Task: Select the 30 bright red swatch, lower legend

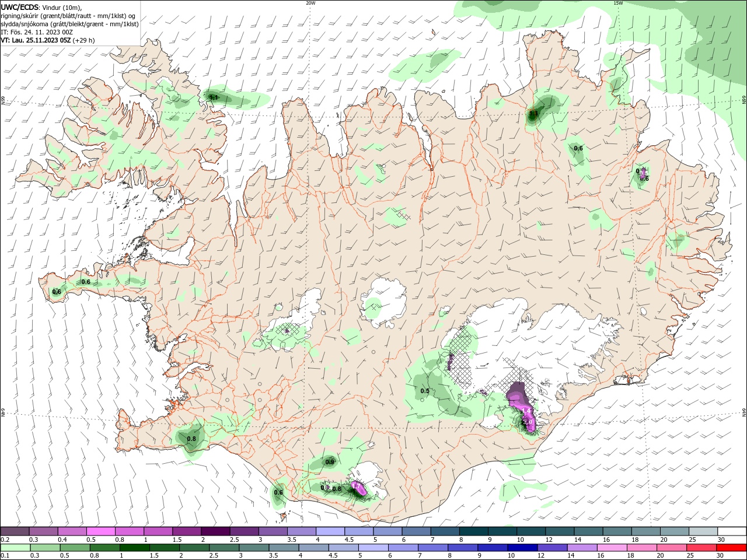Action: pyautogui.click(x=732, y=548)
